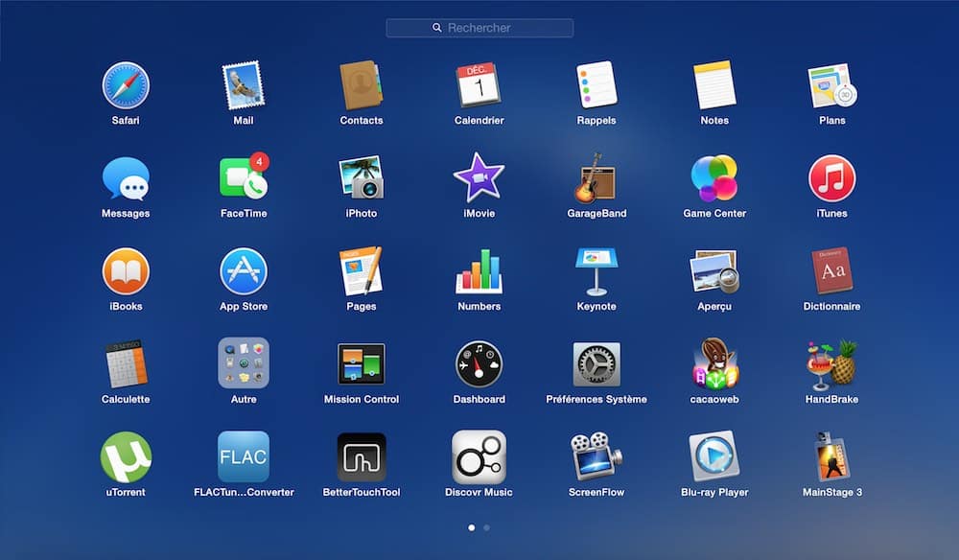Open the Autre apps folder

tap(244, 363)
